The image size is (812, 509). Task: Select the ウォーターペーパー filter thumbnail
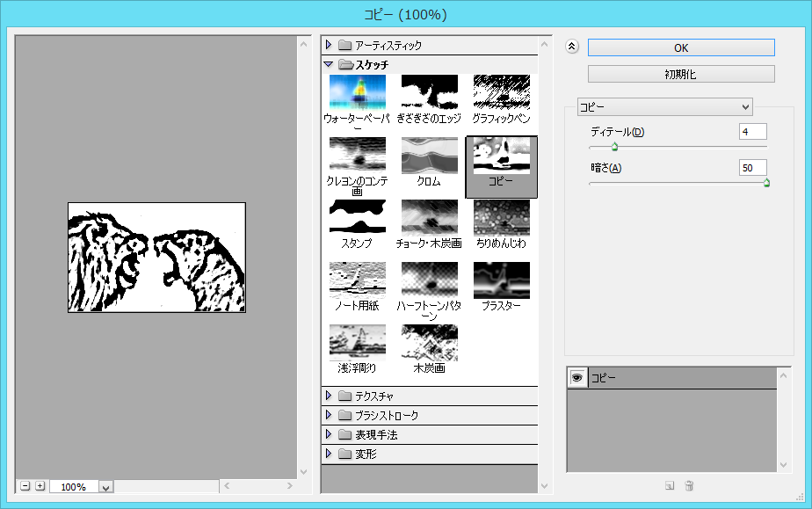coord(357,93)
